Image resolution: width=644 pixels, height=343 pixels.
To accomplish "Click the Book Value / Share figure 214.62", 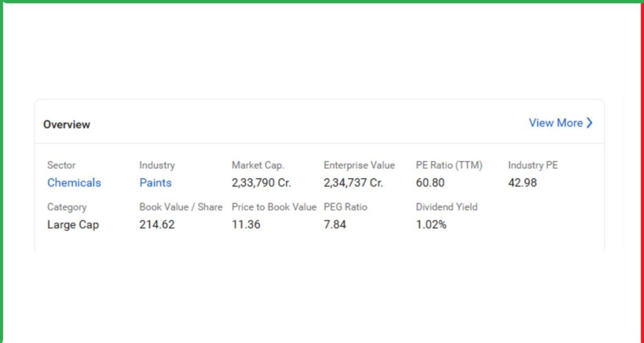I will [x=157, y=224].
